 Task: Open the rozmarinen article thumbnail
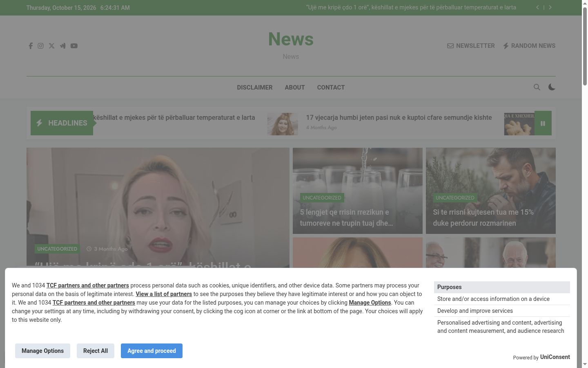coord(491,191)
